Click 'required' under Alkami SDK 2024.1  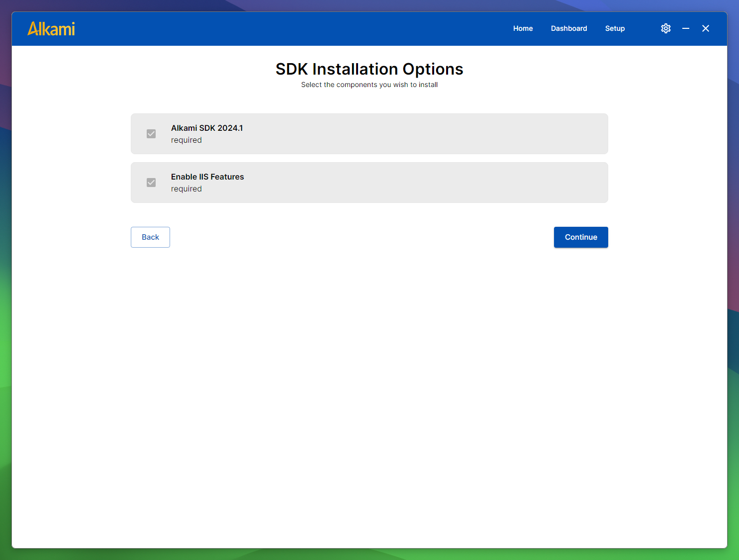point(186,140)
